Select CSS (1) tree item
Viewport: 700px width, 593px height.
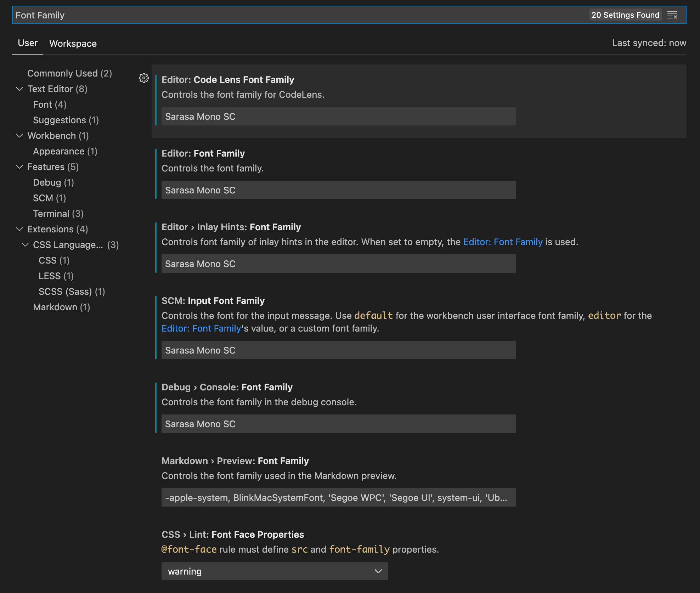coord(54,260)
